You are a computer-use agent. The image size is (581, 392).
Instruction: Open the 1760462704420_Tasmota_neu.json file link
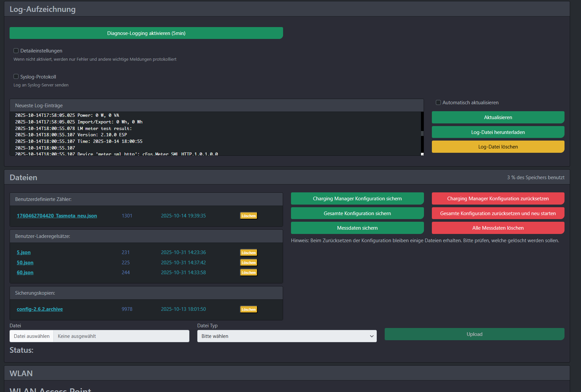pos(57,216)
